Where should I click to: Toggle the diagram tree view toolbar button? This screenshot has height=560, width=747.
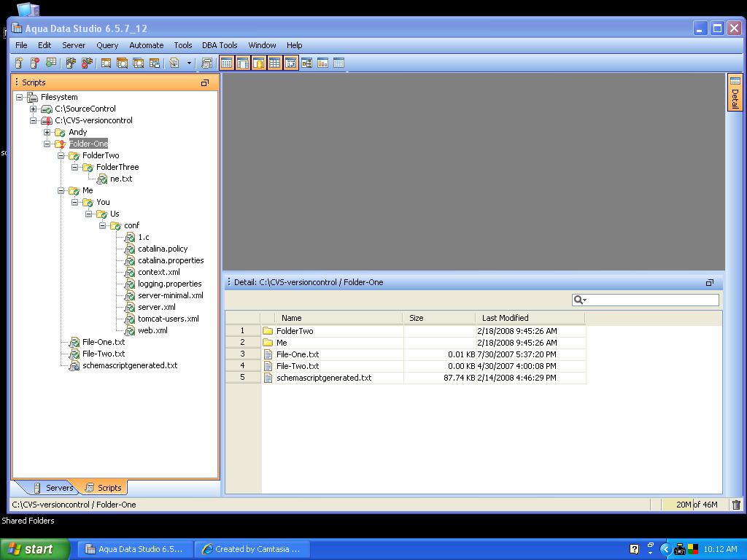307,63
